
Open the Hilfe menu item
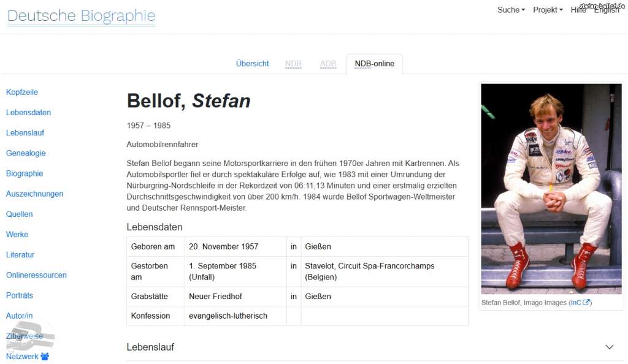578,10
